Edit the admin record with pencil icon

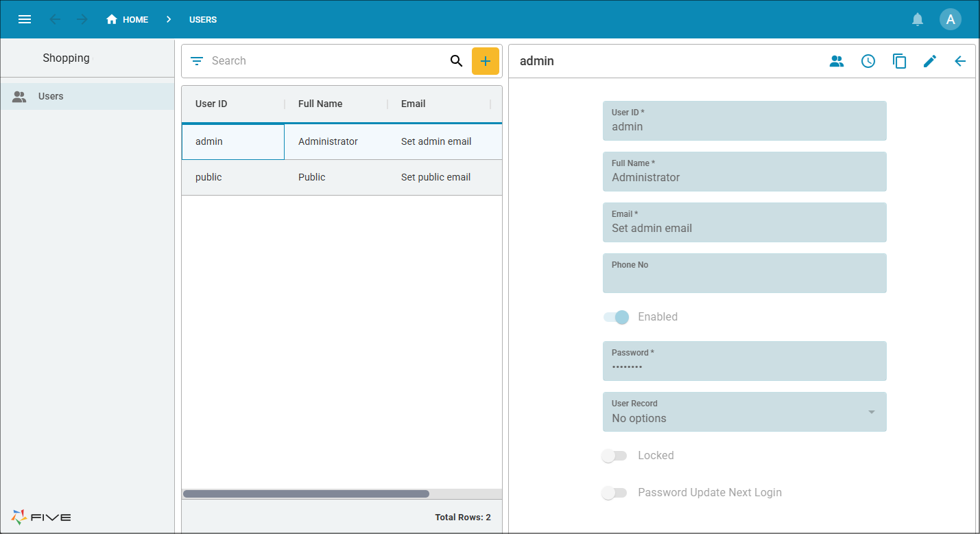pos(930,61)
